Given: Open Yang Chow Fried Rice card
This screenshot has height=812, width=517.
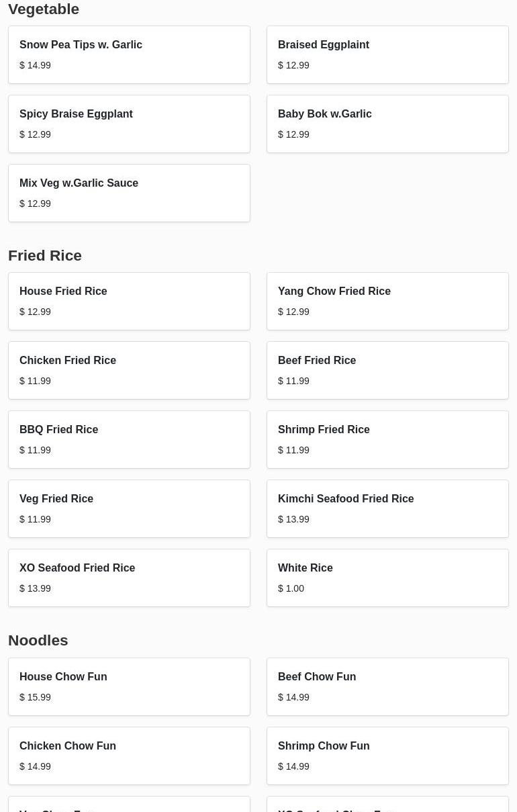Looking at the screenshot, I should [x=387, y=301].
